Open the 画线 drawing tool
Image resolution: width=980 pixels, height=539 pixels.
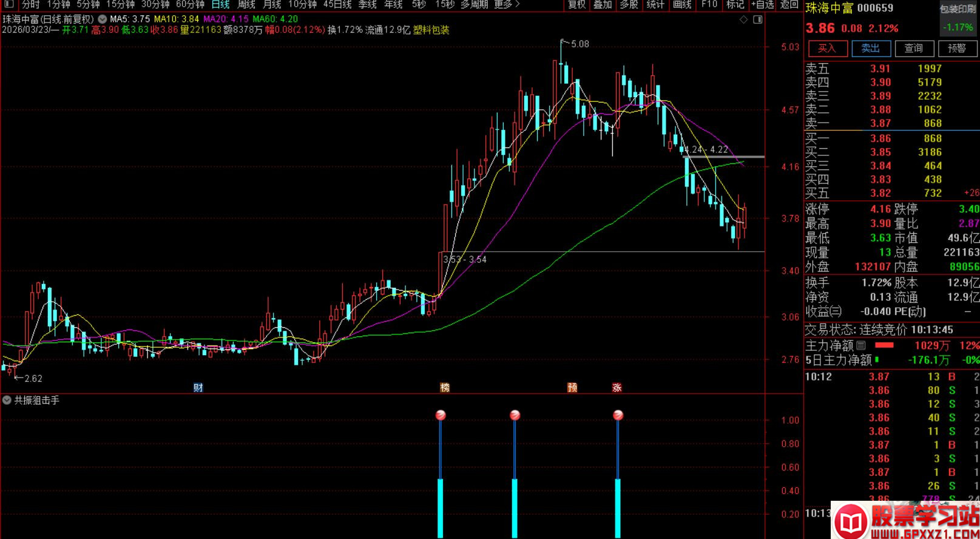point(682,4)
